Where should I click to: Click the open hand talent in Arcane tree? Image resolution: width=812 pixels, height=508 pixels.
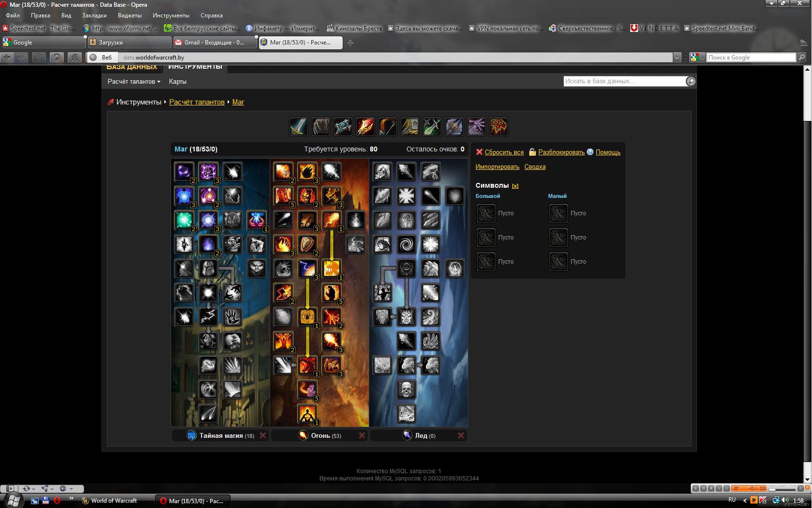(x=232, y=317)
